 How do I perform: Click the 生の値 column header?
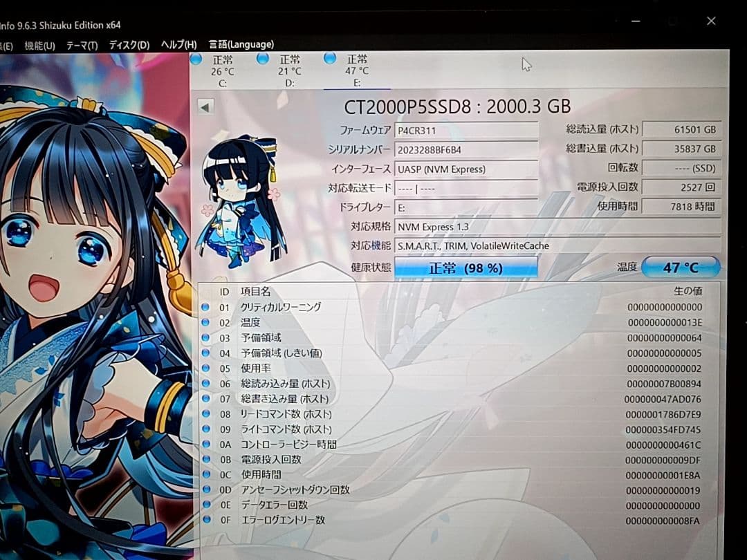click(x=688, y=290)
